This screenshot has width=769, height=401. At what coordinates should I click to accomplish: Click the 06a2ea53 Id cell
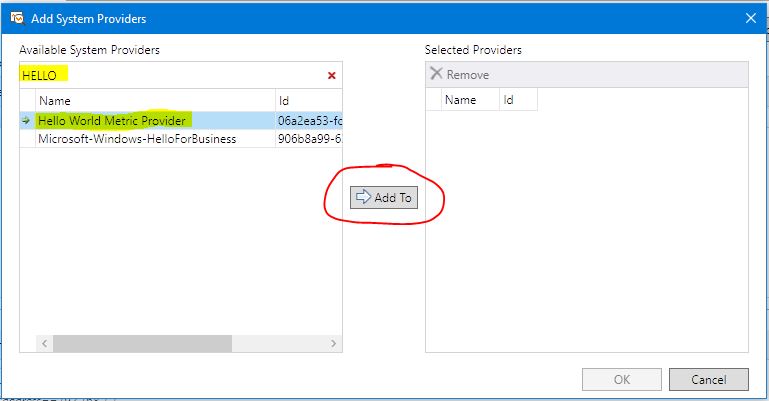click(309, 120)
